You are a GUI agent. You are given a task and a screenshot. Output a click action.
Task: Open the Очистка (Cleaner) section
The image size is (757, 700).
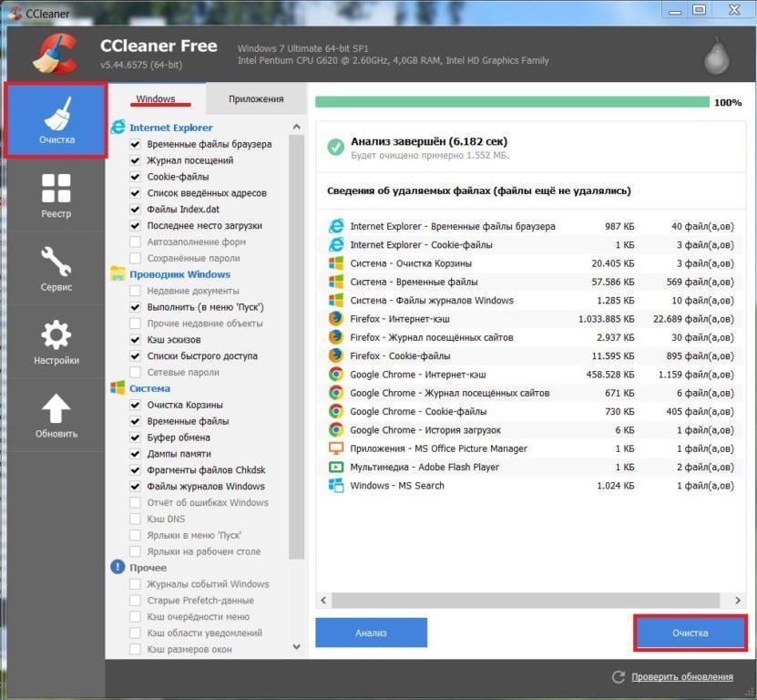(56, 119)
